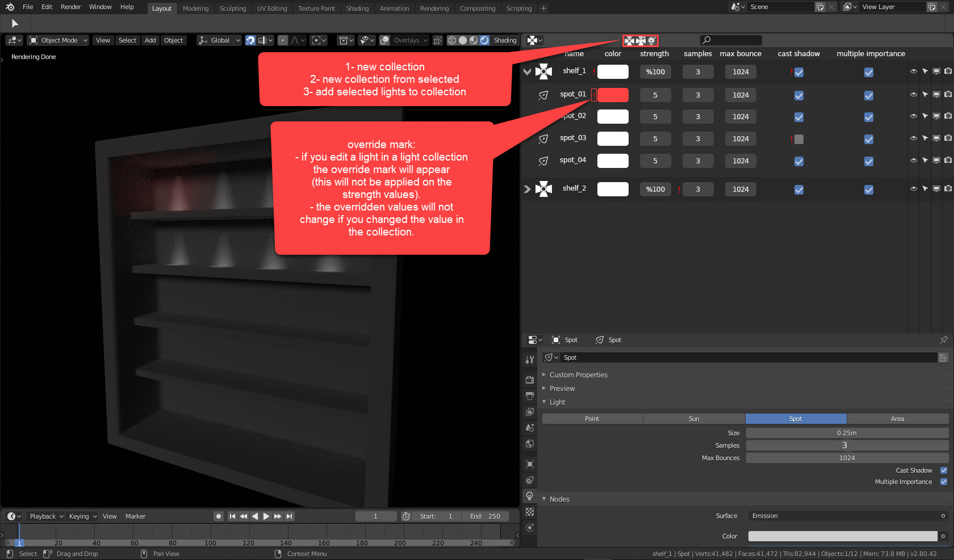
Task: Open the Object Mode dropdown
Action: pyautogui.click(x=58, y=40)
